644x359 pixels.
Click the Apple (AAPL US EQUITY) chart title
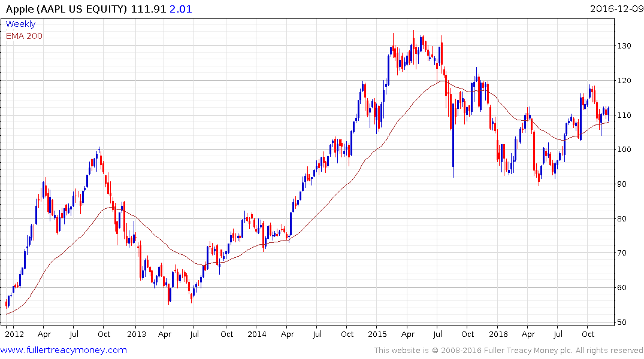click(x=66, y=9)
